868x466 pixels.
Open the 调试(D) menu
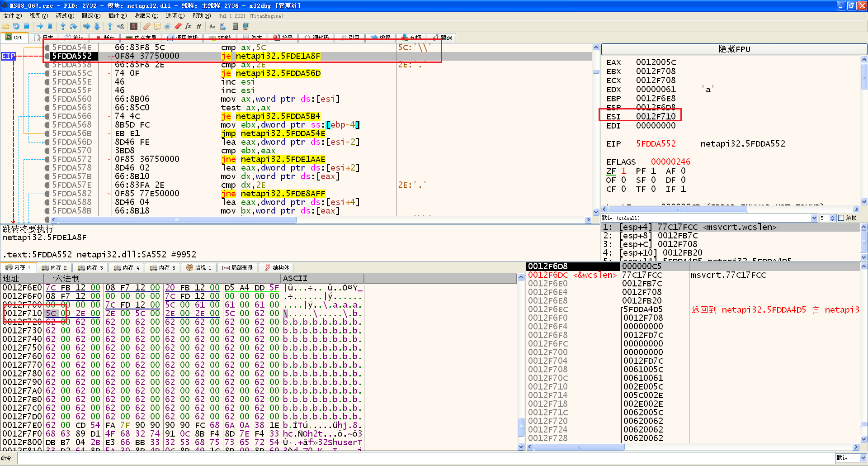[65, 16]
